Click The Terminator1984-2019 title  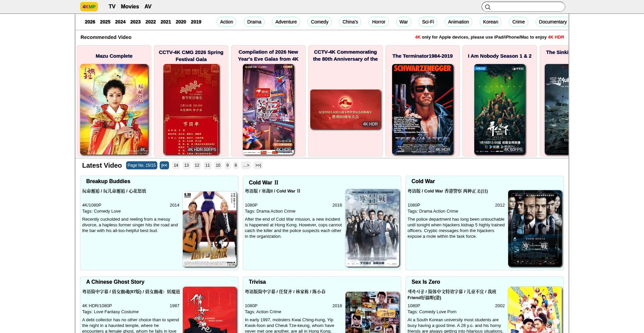(423, 56)
